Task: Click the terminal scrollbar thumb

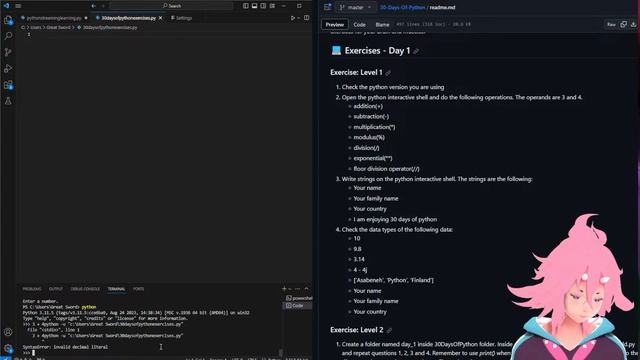Action: point(281,352)
